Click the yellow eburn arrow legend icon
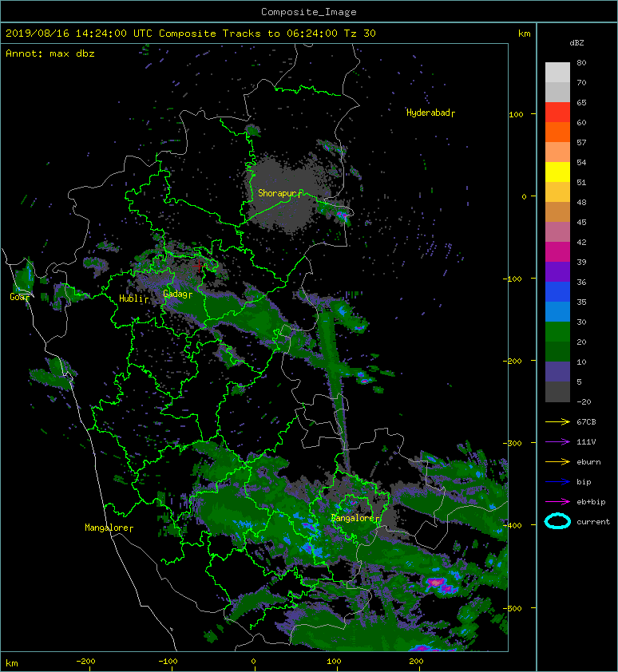This screenshot has height=672, width=618. coord(557,461)
